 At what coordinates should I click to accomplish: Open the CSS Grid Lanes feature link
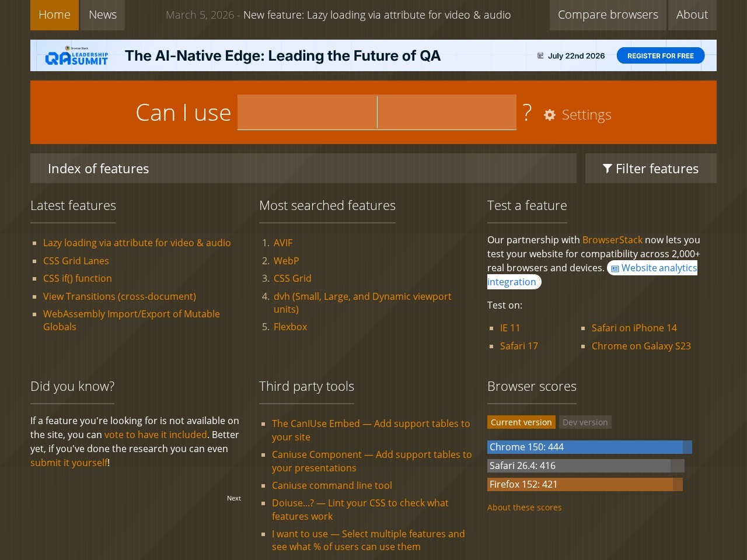click(76, 261)
